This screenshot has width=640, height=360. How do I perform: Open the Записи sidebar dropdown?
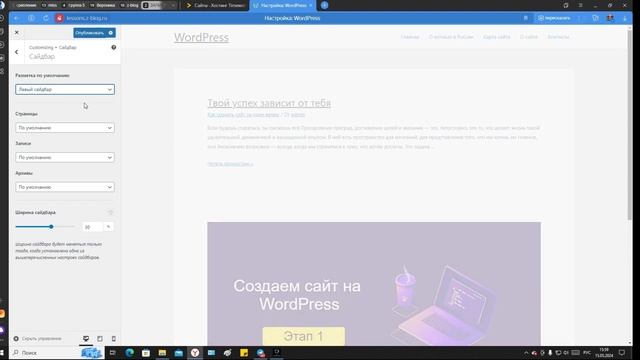click(65, 157)
